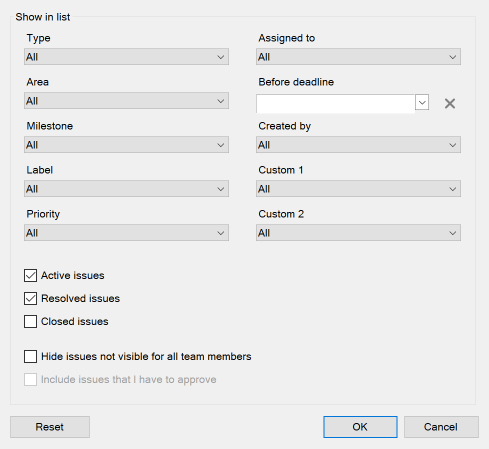Expand the Custom 2 combo box
This screenshot has width=489, height=449.
[358, 233]
